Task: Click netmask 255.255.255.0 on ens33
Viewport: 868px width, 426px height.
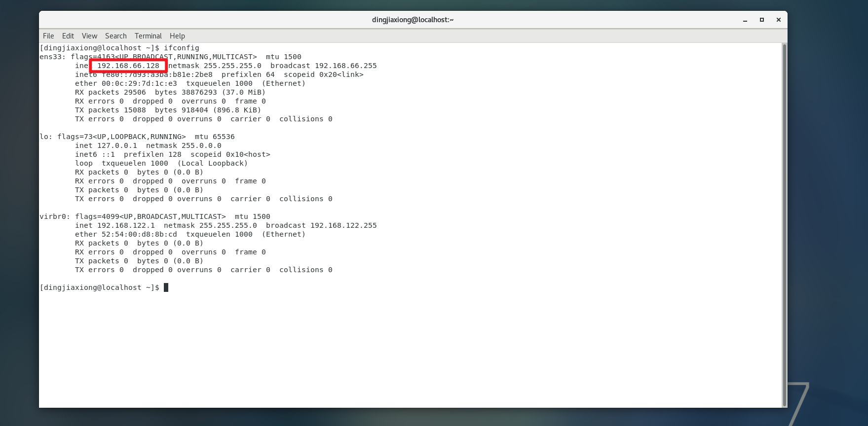Action: (x=215, y=66)
